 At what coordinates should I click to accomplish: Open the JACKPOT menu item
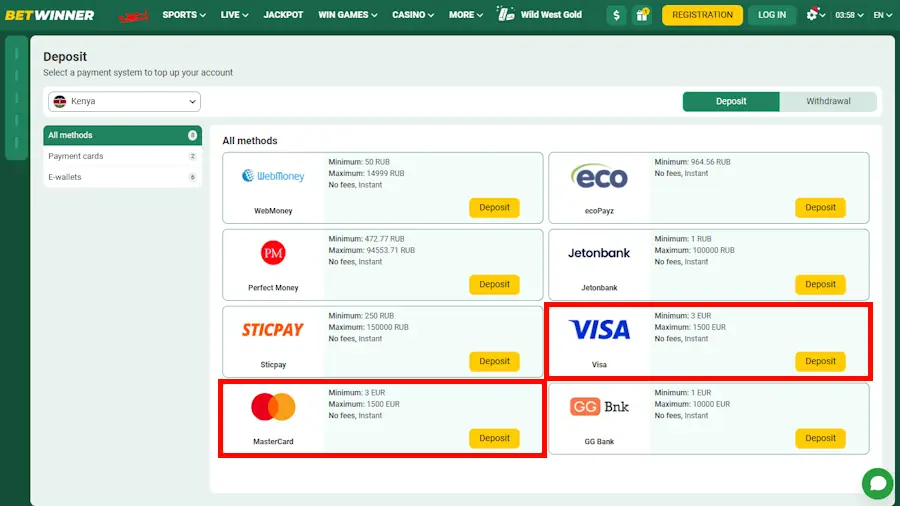tap(283, 15)
